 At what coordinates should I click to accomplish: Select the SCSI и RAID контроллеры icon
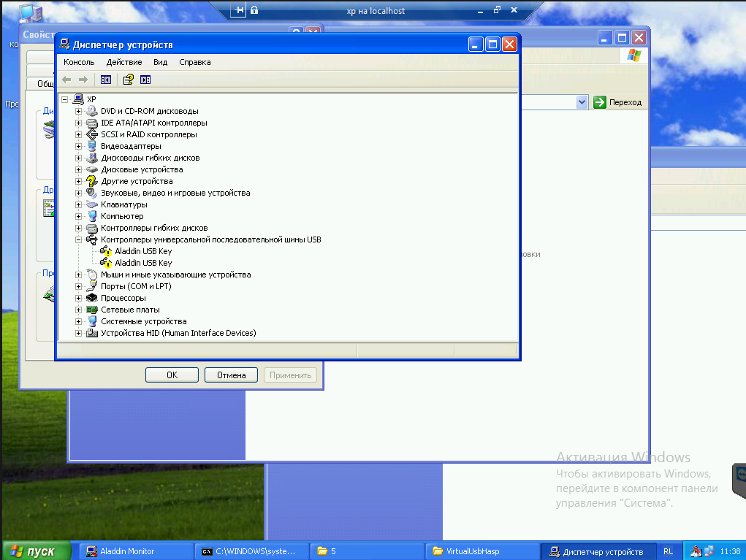point(92,134)
